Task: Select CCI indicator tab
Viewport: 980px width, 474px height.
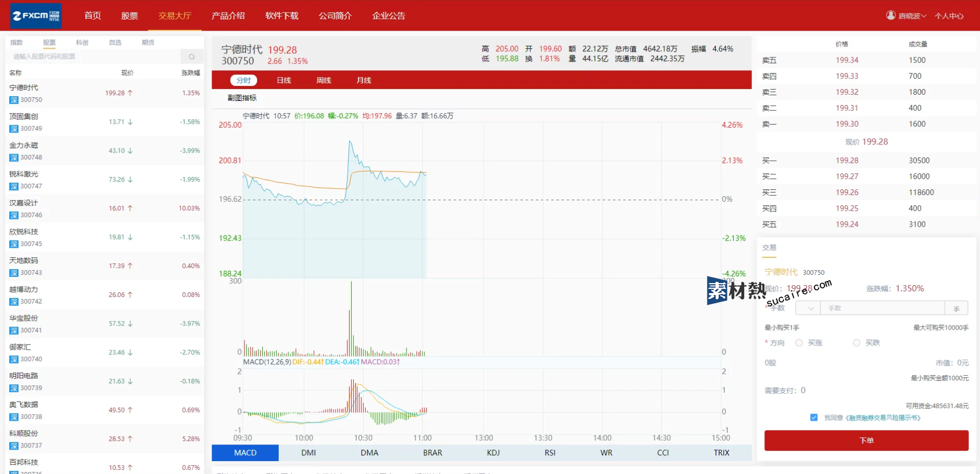Action: coord(663,453)
